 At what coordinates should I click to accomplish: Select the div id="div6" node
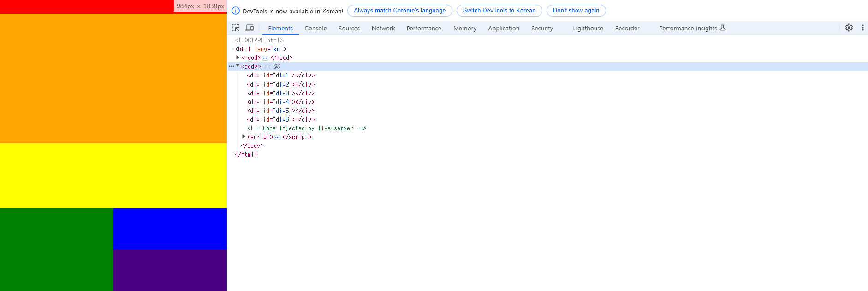click(x=281, y=119)
